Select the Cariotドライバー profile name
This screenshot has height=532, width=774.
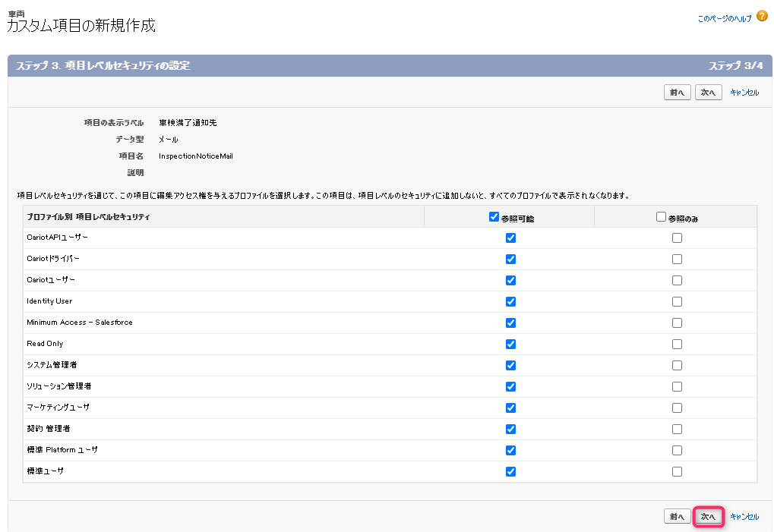(53, 258)
